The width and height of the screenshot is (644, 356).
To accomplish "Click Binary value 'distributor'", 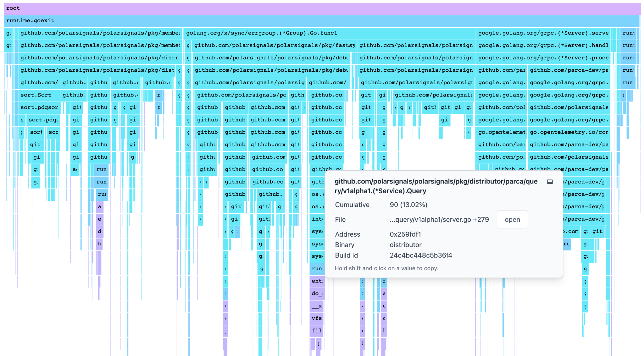I will click(405, 245).
